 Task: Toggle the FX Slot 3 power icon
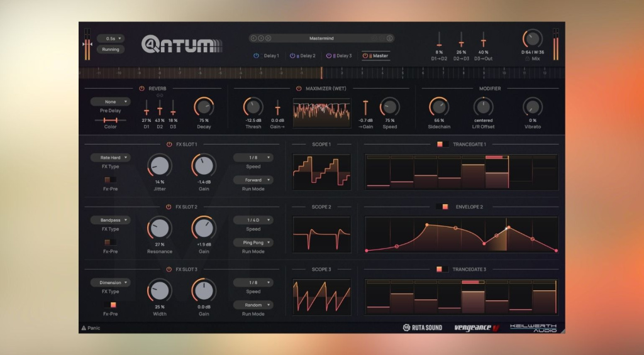(169, 269)
